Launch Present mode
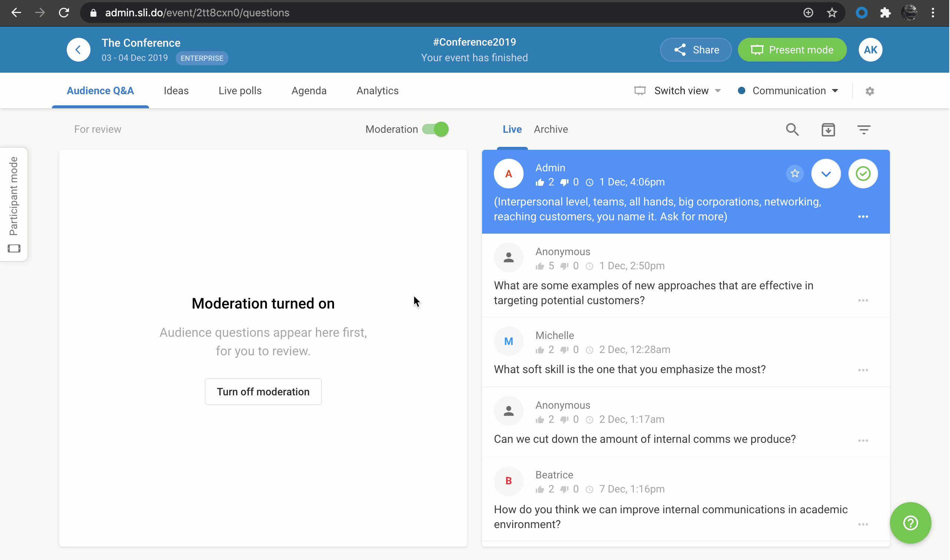Viewport: 950px width, 560px height. tap(792, 50)
